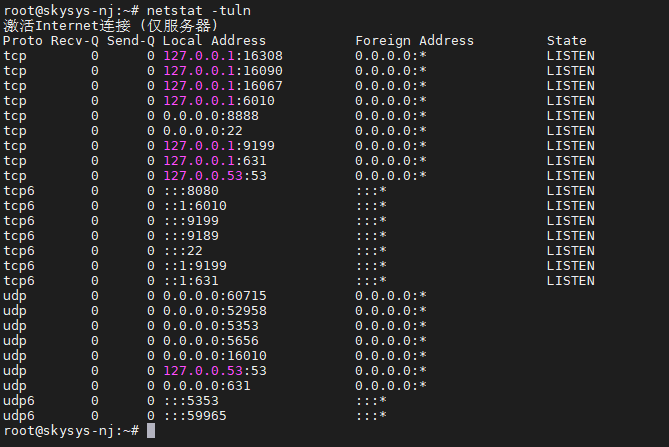Click the :::59965 udp6 address
Image resolution: width=669 pixels, height=447 pixels.
point(195,416)
